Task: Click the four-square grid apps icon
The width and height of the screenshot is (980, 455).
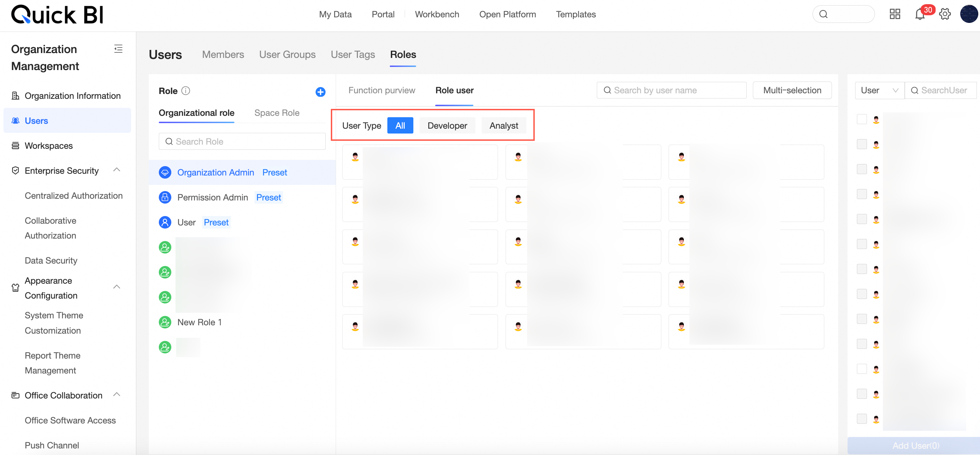Action: pos(895,15)
